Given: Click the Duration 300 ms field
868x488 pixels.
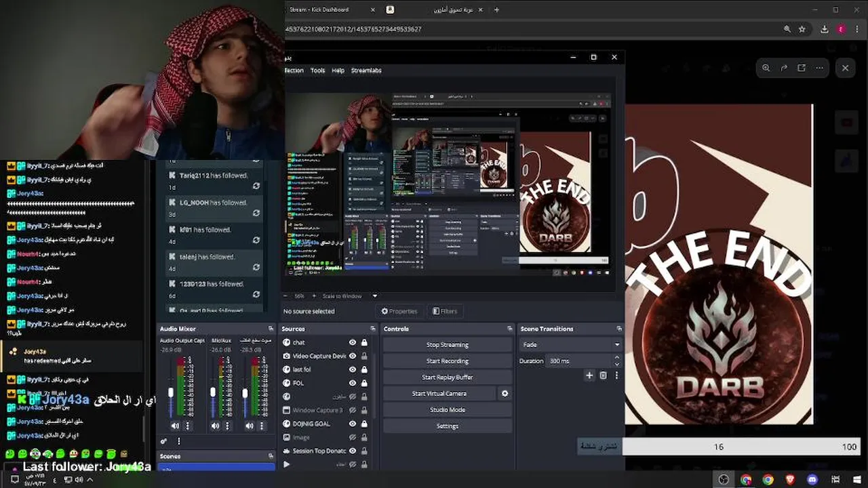Looking at the screenshot, I should tap(579, 361).
